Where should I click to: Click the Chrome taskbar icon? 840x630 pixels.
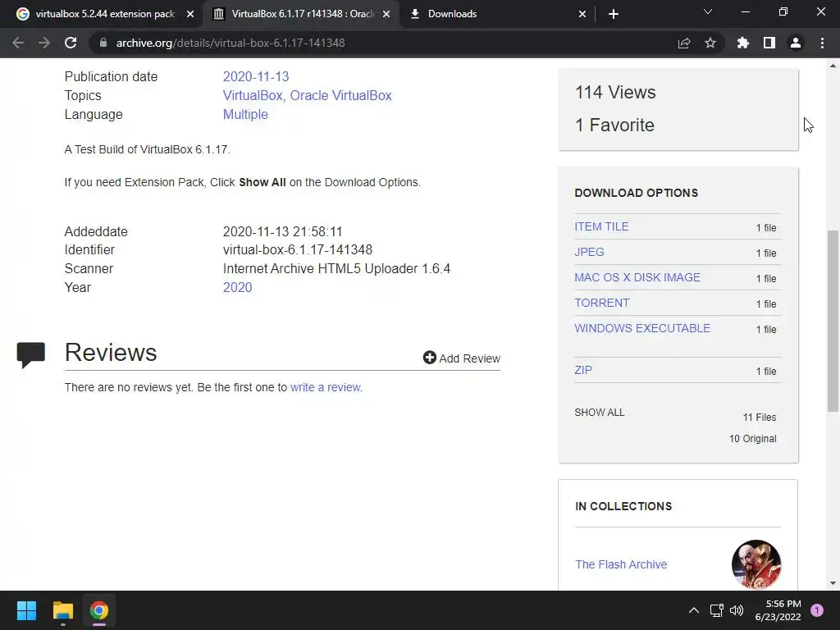click(x=99, y=610)
